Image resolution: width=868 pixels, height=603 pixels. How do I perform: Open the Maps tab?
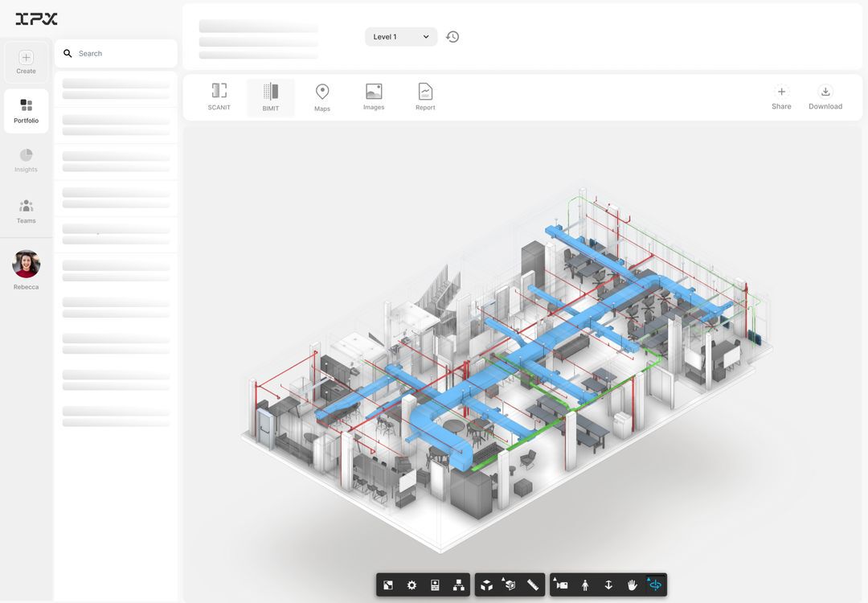[x=322, y=97]
